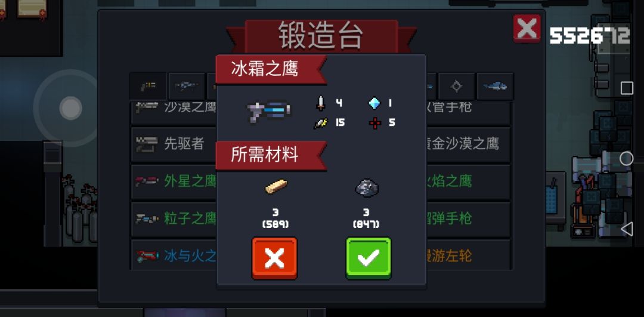Tap the wood plank material icon
The image size is (644, 317).
(x=276, y=187)
